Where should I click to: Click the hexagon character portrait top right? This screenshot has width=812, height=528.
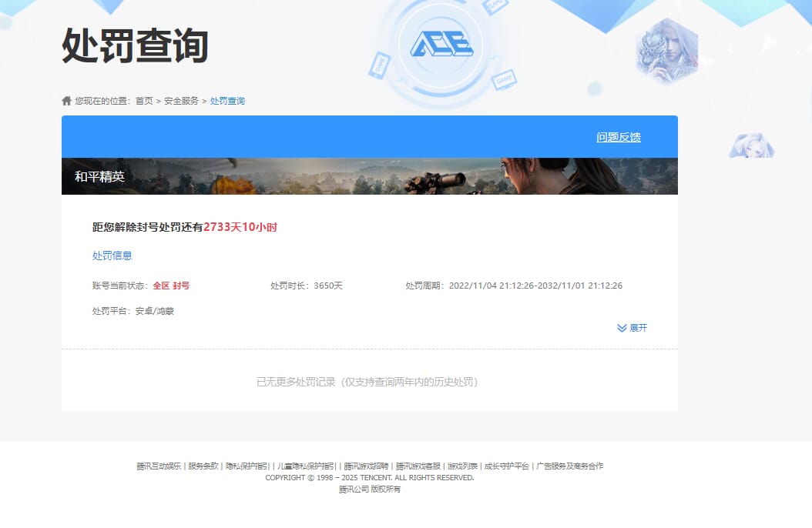coord(667,52)
